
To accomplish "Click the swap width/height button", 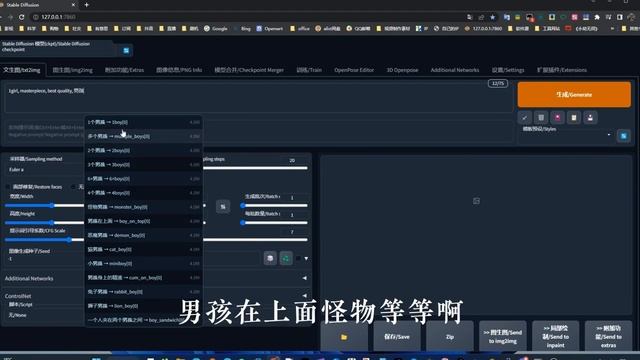I will coord(223,207).
